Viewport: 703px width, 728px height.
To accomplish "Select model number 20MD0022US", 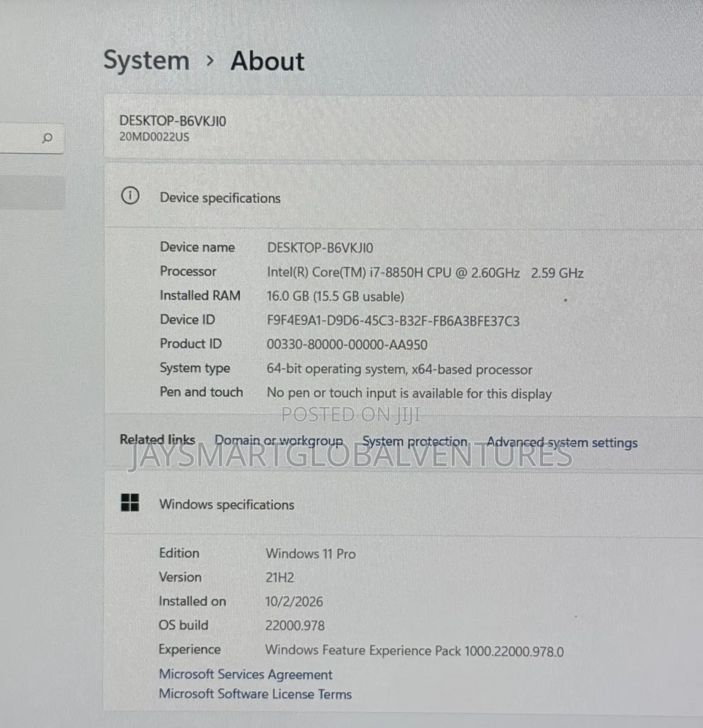I will [x=154, y=137].
